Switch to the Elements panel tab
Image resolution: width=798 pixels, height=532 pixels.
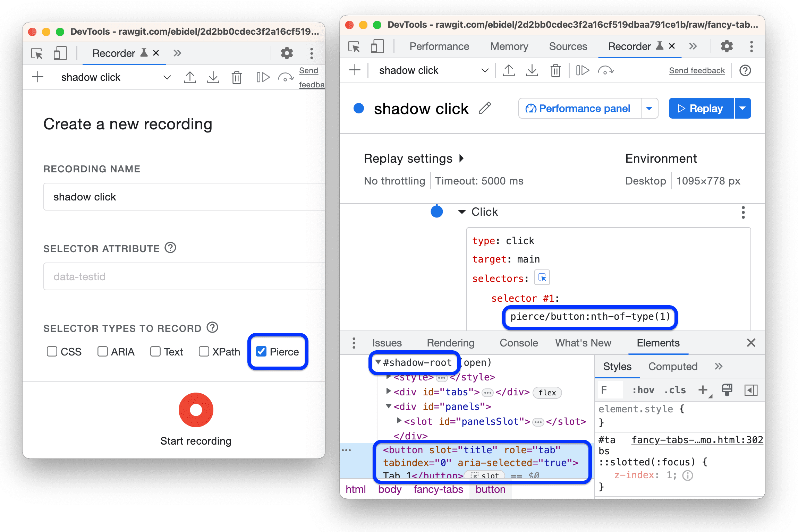[x=654, y=343]
